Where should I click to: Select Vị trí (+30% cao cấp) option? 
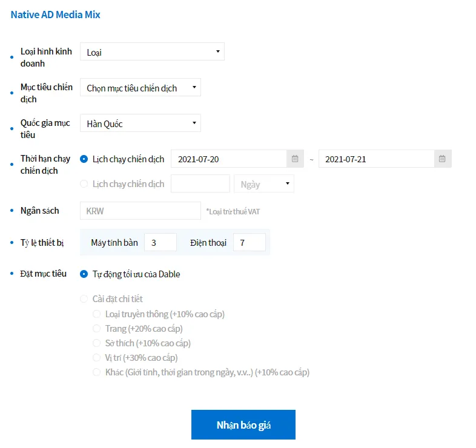click(96, 358)
